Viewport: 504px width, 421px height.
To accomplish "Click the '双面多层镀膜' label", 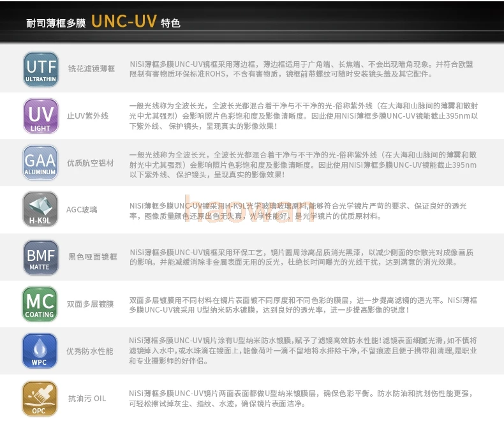I will point(91,304).
